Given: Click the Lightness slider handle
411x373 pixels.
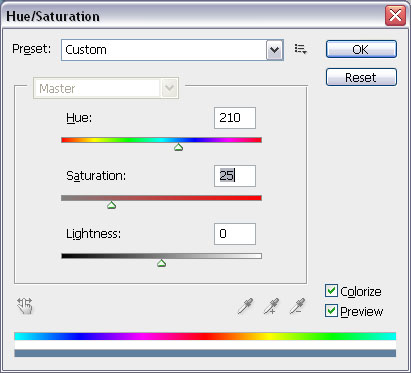Looking at the screenshot, I should 161,263.
